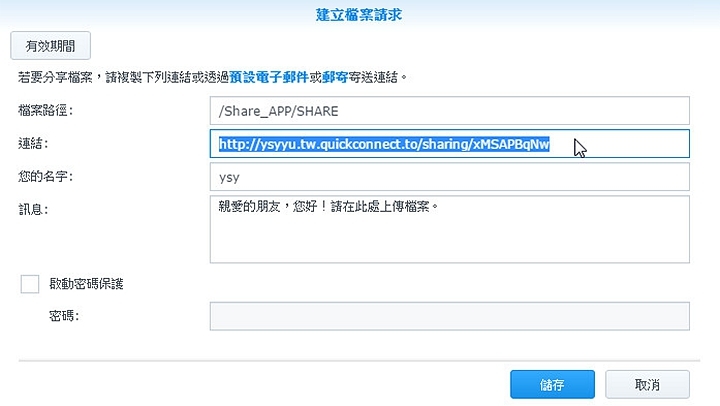Focus the 您的名字 field containing ysy
The width and height of the screenshot is (720, 406).
pyautogui.click(x=450, y=177)
